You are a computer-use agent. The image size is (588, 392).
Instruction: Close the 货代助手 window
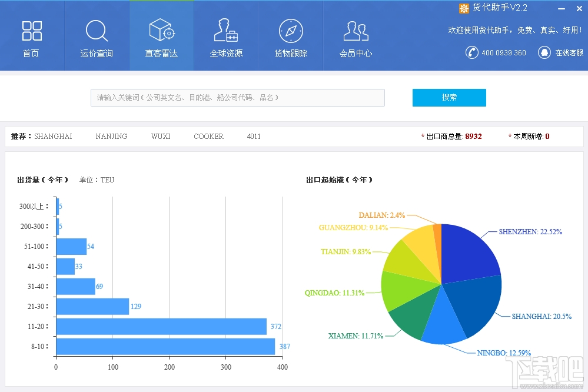click(x=579, y=9)
